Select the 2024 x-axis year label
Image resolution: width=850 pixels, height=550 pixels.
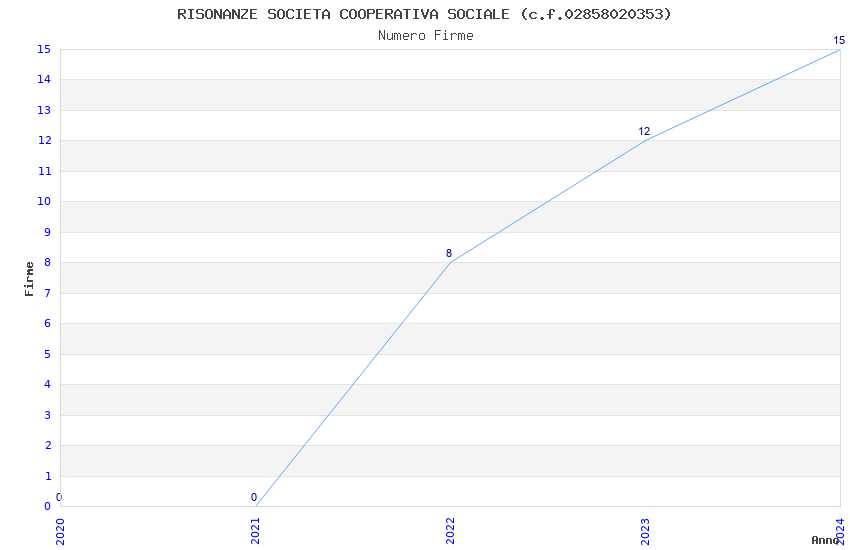point(840,532)
